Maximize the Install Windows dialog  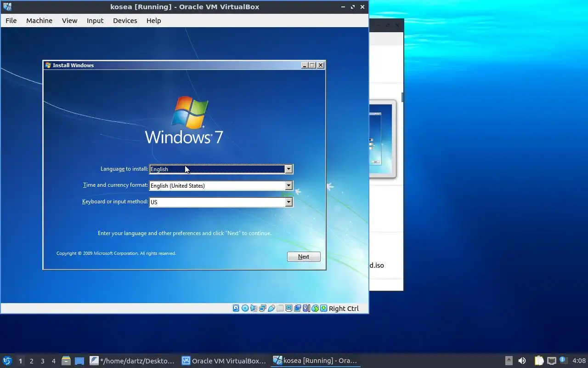point(312,65)
